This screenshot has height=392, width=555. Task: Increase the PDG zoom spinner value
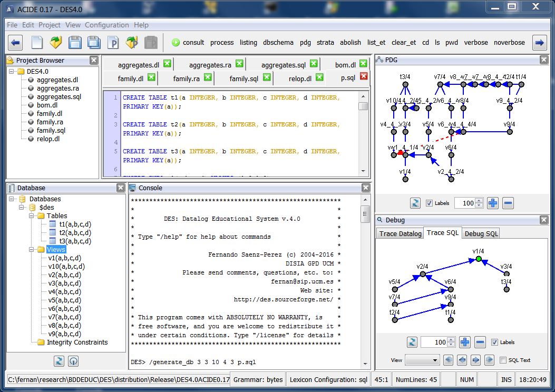(479, 201)
